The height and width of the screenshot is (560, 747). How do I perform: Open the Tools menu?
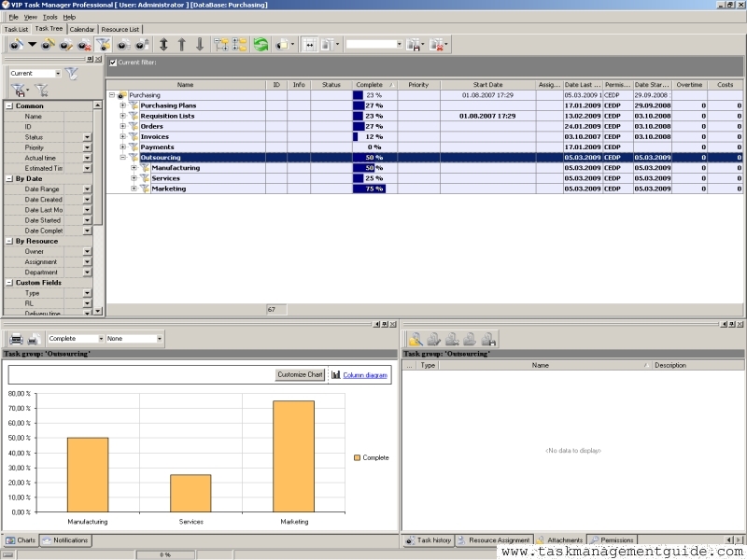tap(49, 17)
